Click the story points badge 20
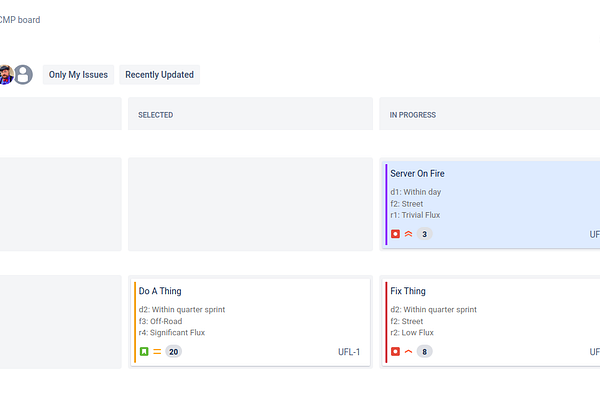The height and width of the screenshot is (400, 600). tap(173, 351)
